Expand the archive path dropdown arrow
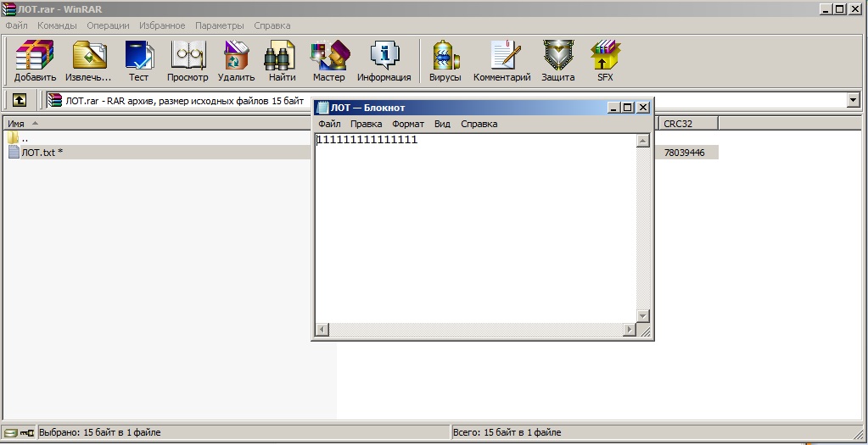Screen dimensions: 868x445 (x=853, y=100)
